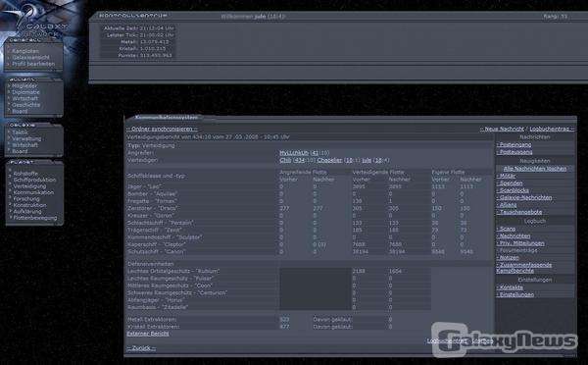The image size is (588, 365).
Task: Click defender Chili's name link
Action: coord(285,160)
